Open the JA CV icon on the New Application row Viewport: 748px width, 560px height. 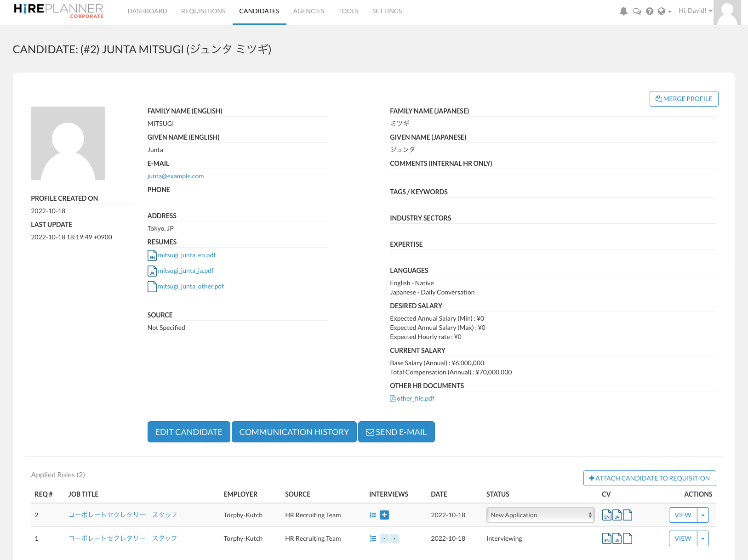pos(617,515)
